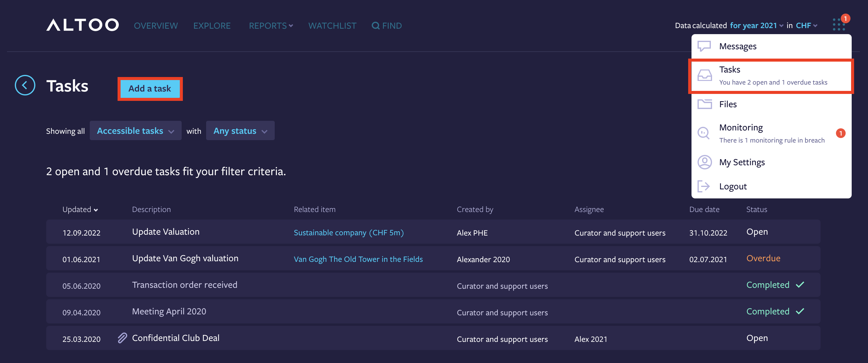Click the Add a task button
Screen dimensions: 868x363
click(x=150, y=88)
